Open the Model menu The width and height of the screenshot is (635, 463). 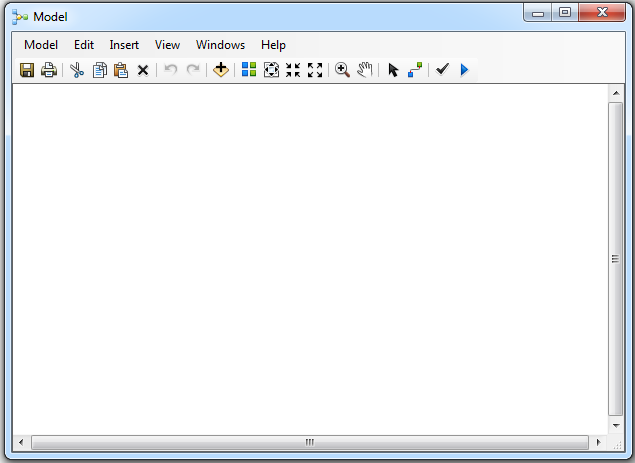(41, 45)
